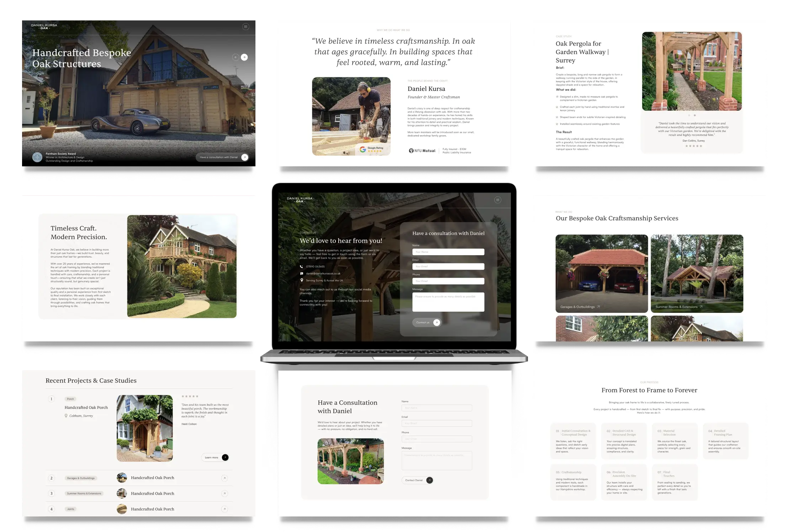
Task: Select second carousel dot under the pergola image
Action: pyautogui.click(x=695, y=115)
